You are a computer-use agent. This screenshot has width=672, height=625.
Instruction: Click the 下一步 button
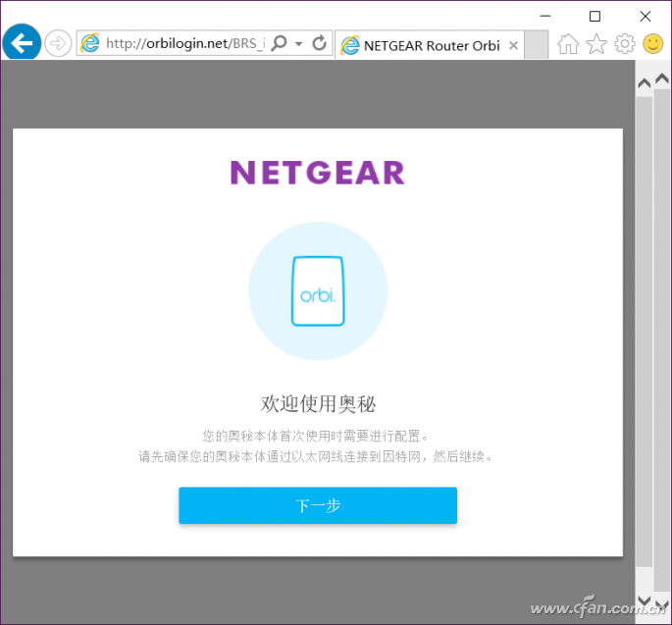tap(318, 505)
